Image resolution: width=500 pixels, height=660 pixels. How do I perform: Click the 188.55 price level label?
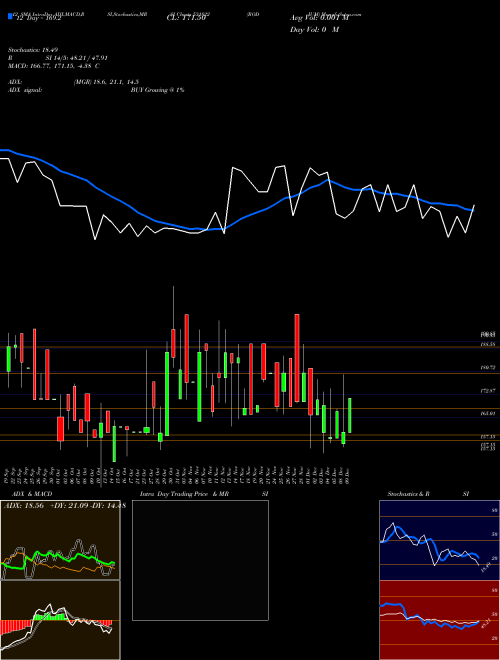[x=488, y=344]
